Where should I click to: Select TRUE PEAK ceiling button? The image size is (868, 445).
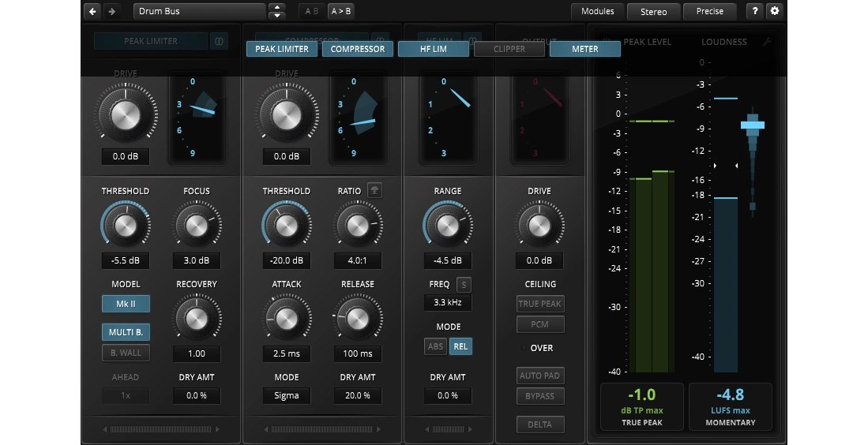539,304
